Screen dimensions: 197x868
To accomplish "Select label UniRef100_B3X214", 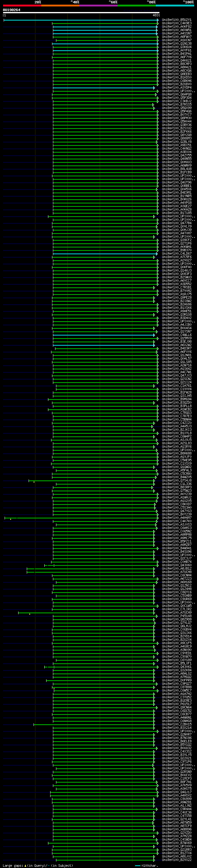I will click(176, 728).
